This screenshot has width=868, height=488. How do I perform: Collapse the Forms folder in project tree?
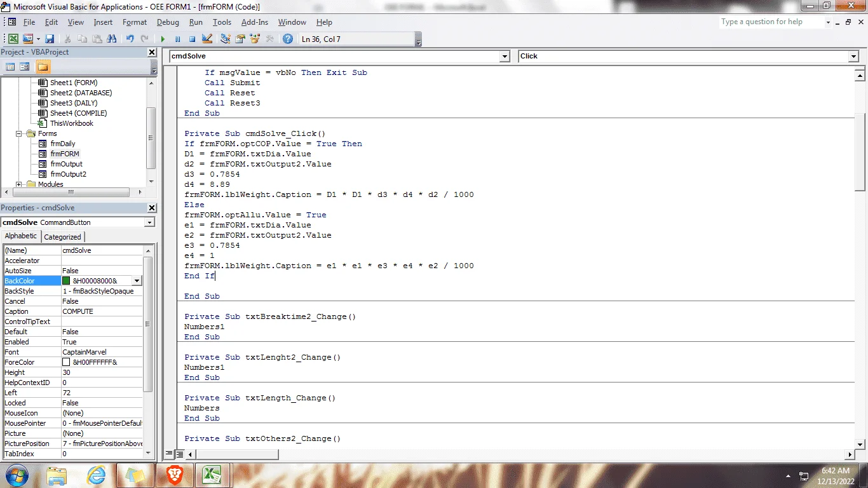[x=19, y=133]
